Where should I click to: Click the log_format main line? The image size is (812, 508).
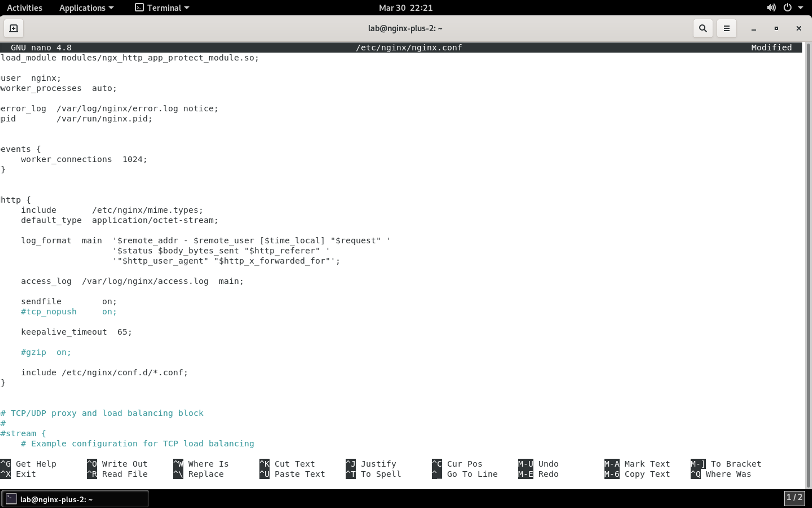click(x=206, y=240)
